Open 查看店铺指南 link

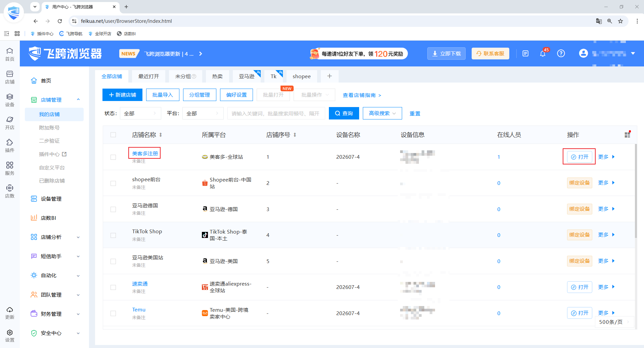pos(362,95)
